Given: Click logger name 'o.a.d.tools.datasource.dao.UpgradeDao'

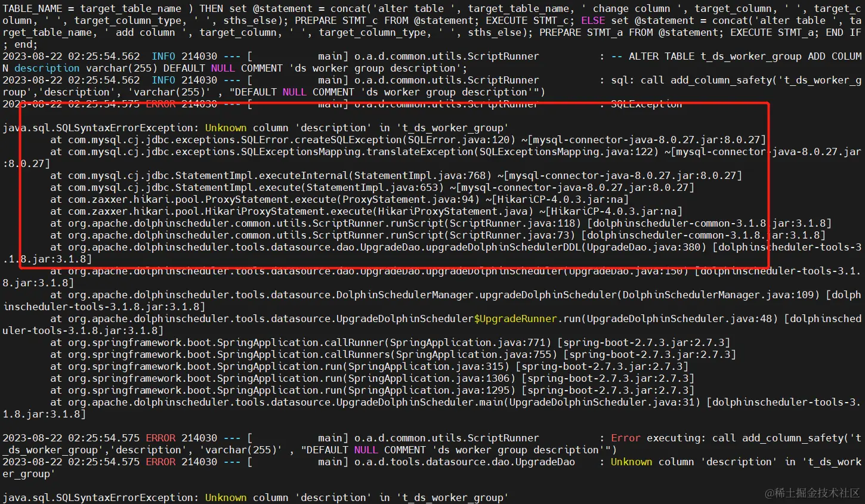Looking at the screenshot, I should pyautogui.click(x=465, y=462).
